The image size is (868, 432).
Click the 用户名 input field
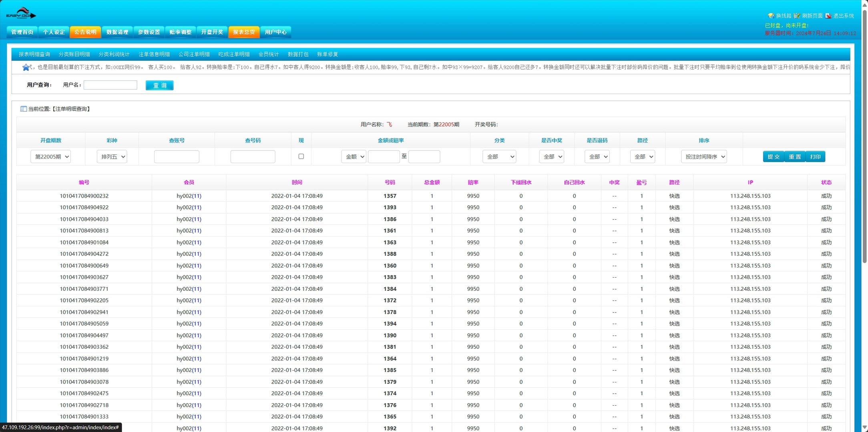click(x=110, y=85)
